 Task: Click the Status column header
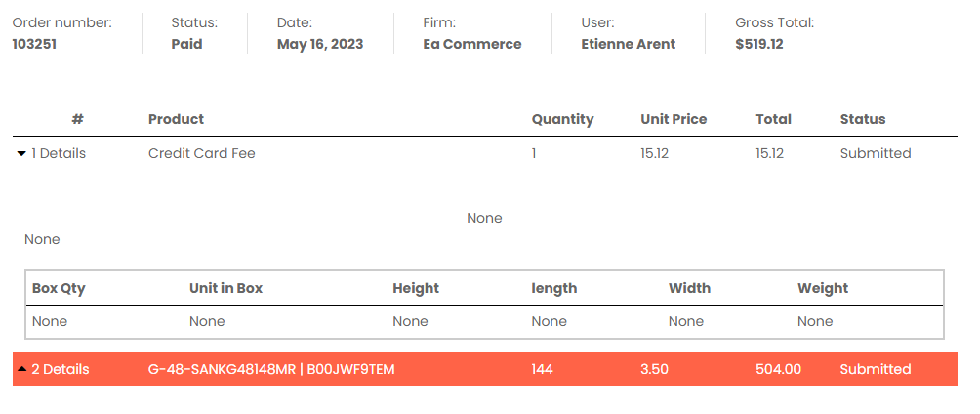tap(863, 119)
